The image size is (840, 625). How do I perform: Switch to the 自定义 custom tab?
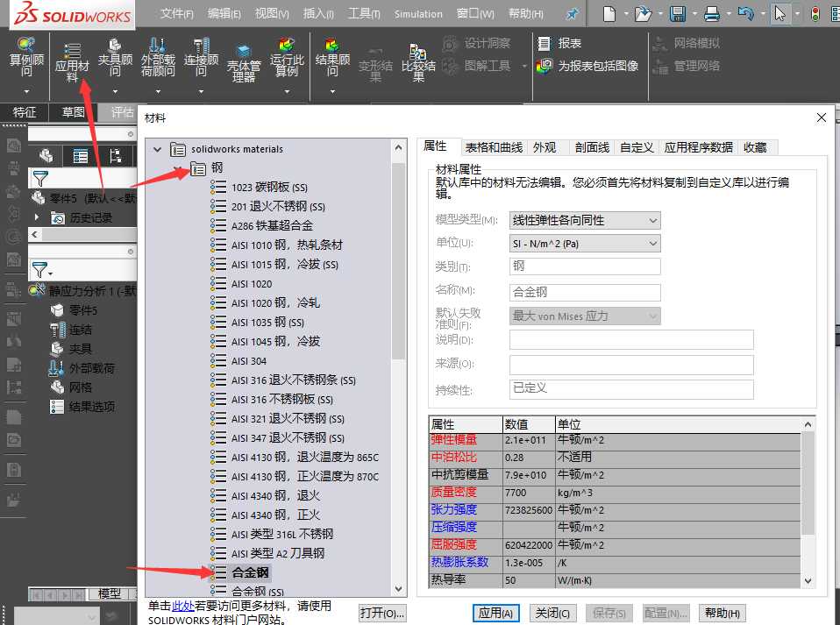[x=637, y=147]
